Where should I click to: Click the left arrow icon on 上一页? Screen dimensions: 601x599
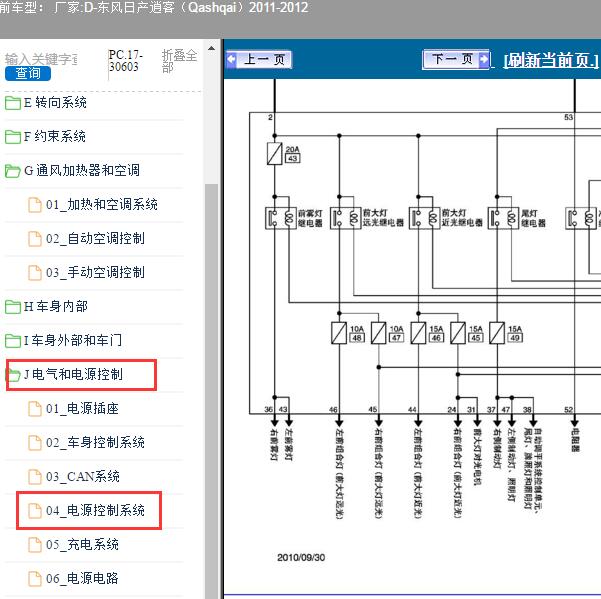[231, 59]
